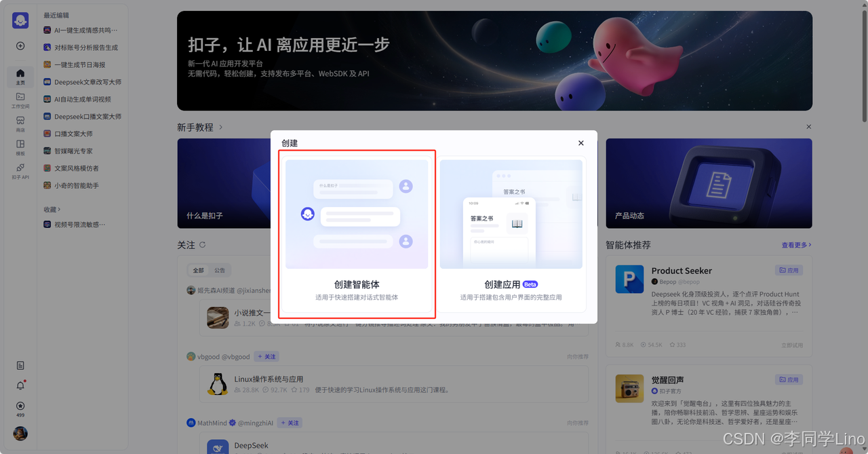Click the Coze logo in the sidebar
This screenshot has height=454, width=868.
coord(20,20)
